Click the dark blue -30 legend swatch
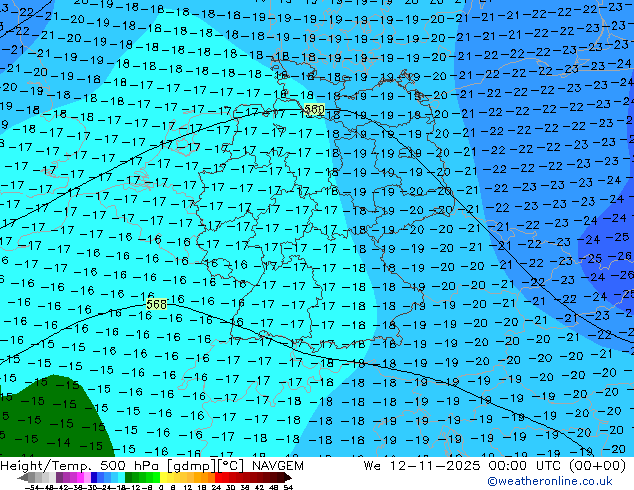634x490 pixels. click(94, 477)
